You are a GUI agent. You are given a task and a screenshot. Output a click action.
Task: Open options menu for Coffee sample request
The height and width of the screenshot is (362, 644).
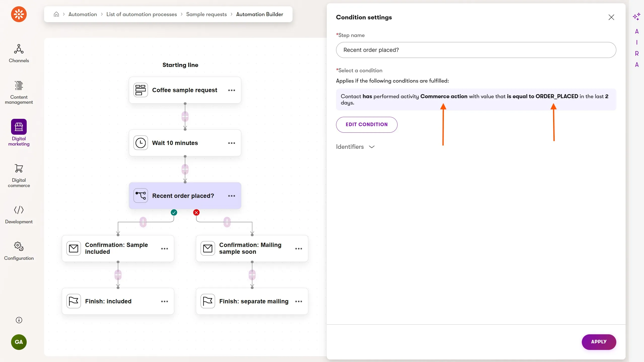pos(231,90)
